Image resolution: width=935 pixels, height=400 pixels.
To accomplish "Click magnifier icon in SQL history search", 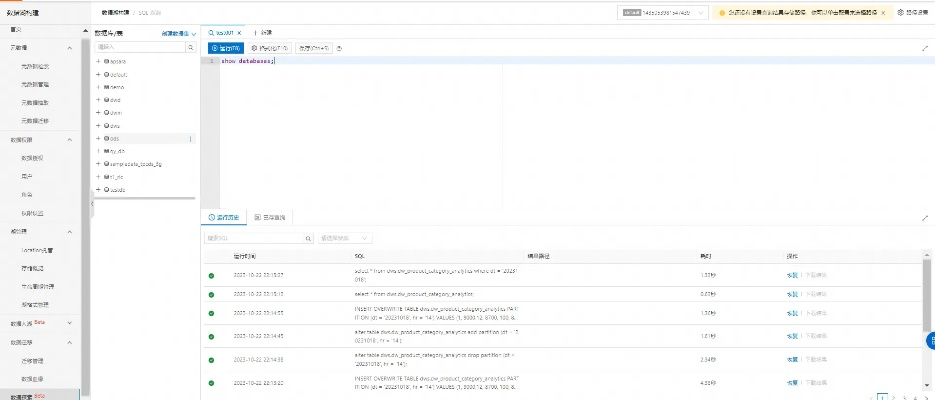I will click(306, 239).
